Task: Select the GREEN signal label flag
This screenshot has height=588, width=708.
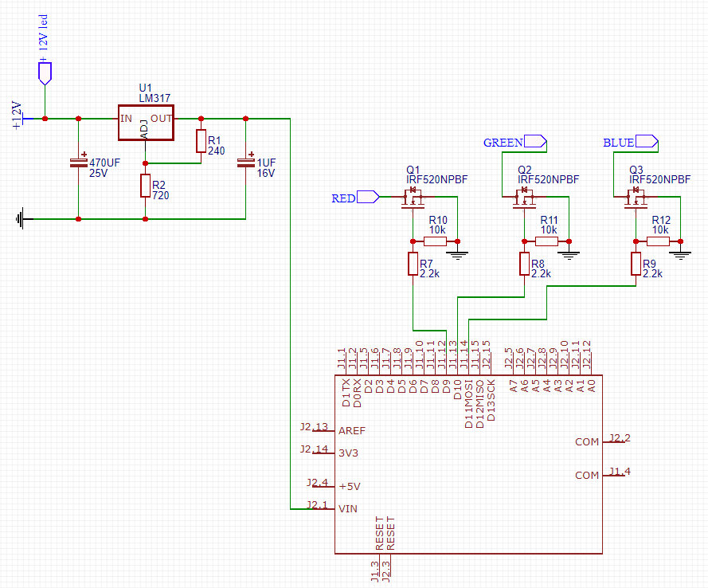Action: pos(537,143)
